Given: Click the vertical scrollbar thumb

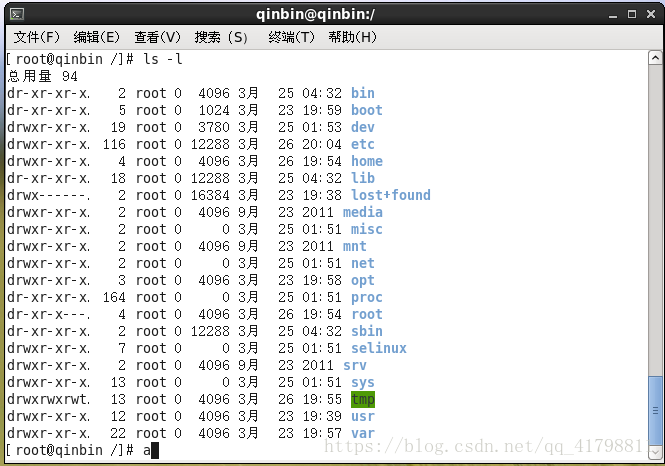Looking at the screenshot, I should pos(655,410).
